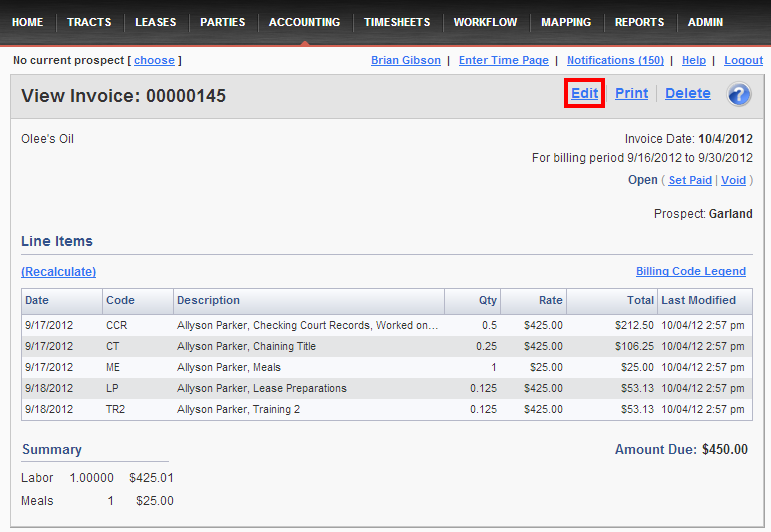Choose a current prospect
The width and height of the screenshot is (771, 532).
154,60
